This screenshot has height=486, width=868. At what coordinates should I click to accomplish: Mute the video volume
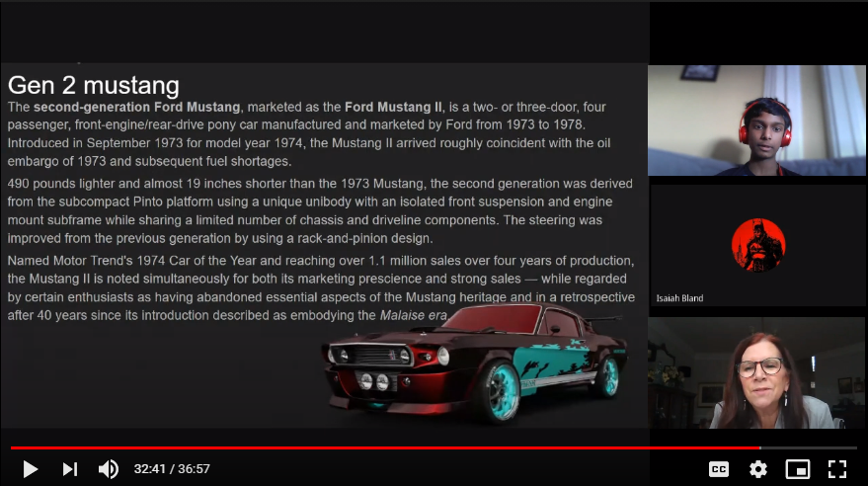(x=109, y=469)
